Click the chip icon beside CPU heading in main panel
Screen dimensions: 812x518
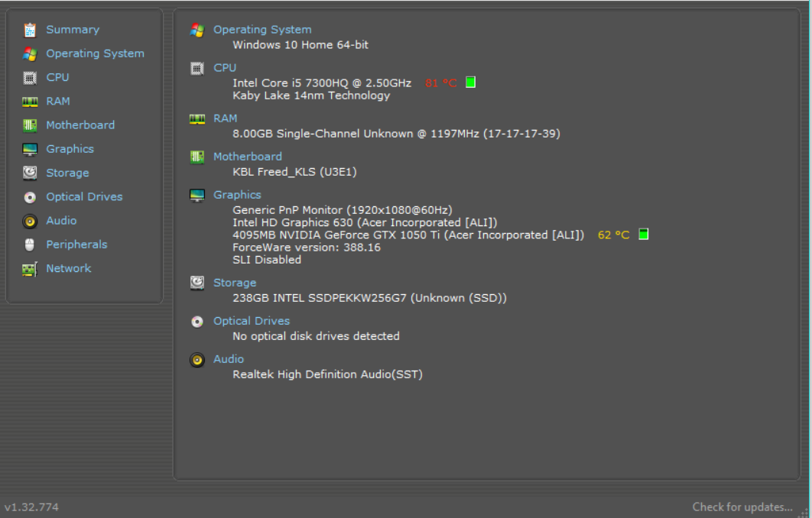point(197,68)
